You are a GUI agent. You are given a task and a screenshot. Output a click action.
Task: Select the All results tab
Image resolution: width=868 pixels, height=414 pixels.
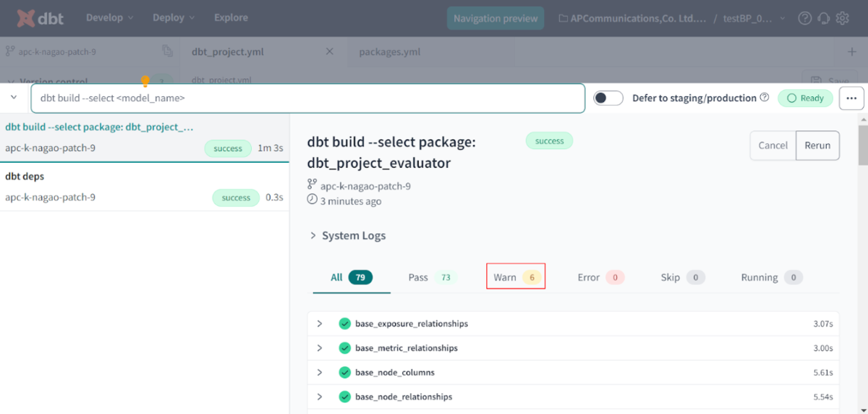click(352, 277)
